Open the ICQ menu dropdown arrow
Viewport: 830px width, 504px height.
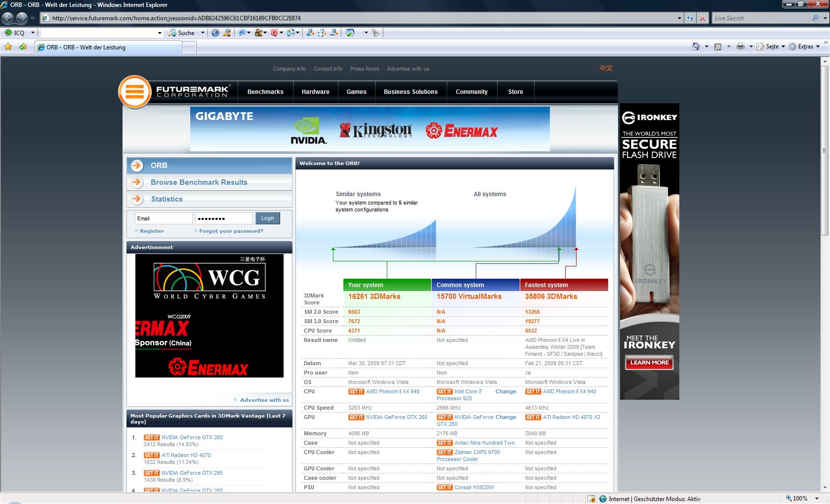click(33, 33)
